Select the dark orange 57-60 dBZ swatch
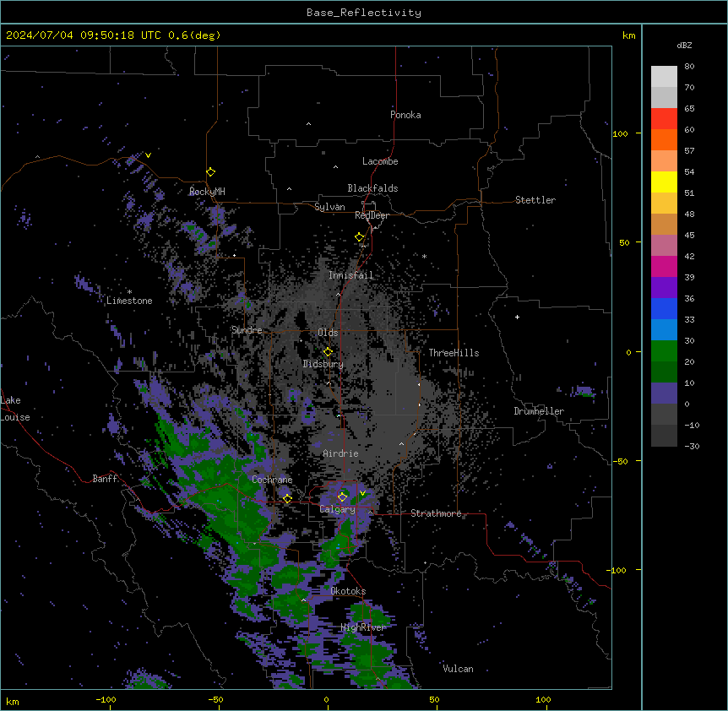This screenshot has width=728, height=711. [664, 139]
